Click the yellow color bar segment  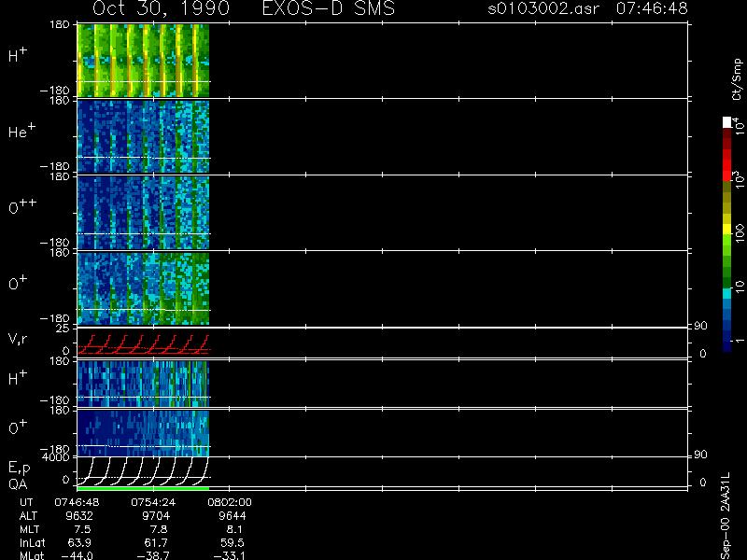point(727,229)
